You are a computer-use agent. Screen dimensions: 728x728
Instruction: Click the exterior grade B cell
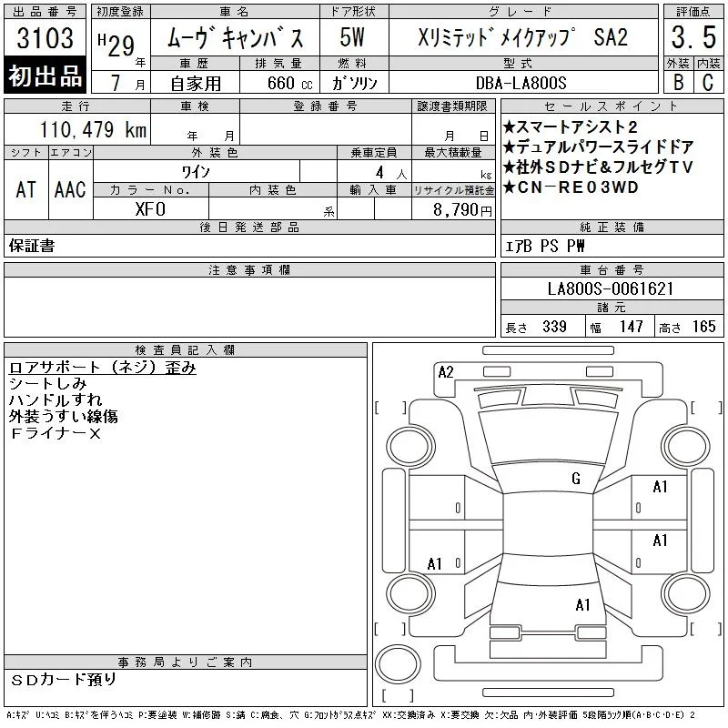coord(678,82)
